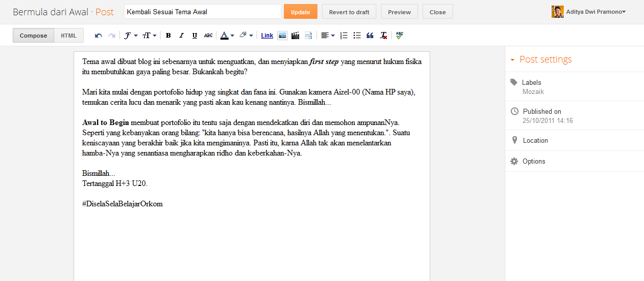Insert an image into the post
The width and height of the screenshot is (644, 281).
(x=282, y=36)
